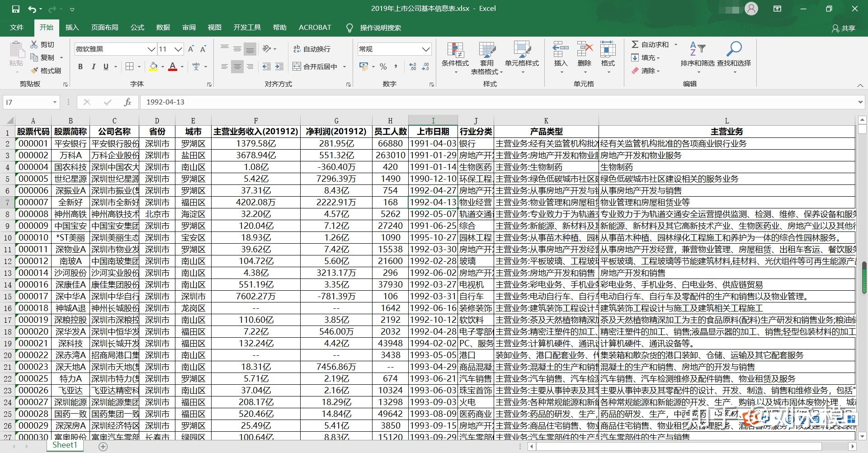Click the Sort & Filter (排序和筛选) icon
The image size is (868, 453).
click(x=698, y=49)
